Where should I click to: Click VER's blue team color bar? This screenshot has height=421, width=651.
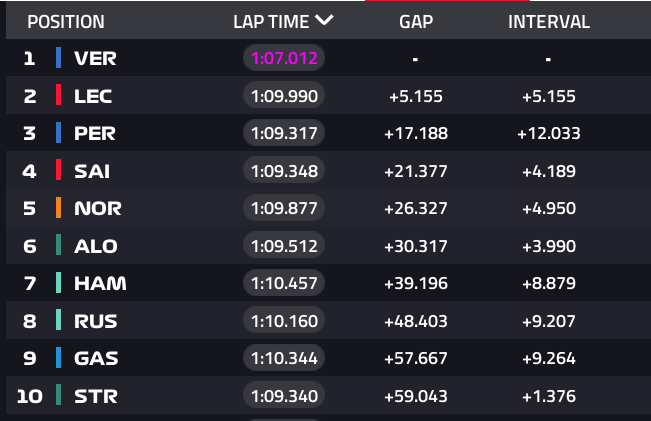point(59,58)
